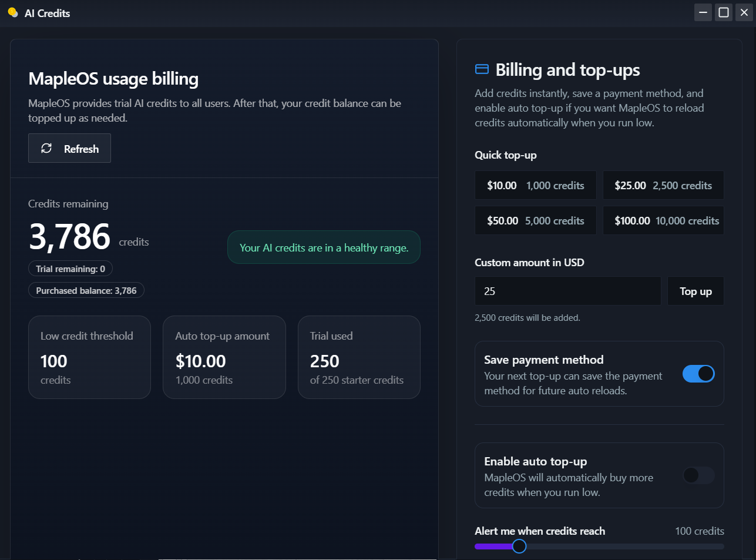Click the Trial remaining: 0 badge

70,269
